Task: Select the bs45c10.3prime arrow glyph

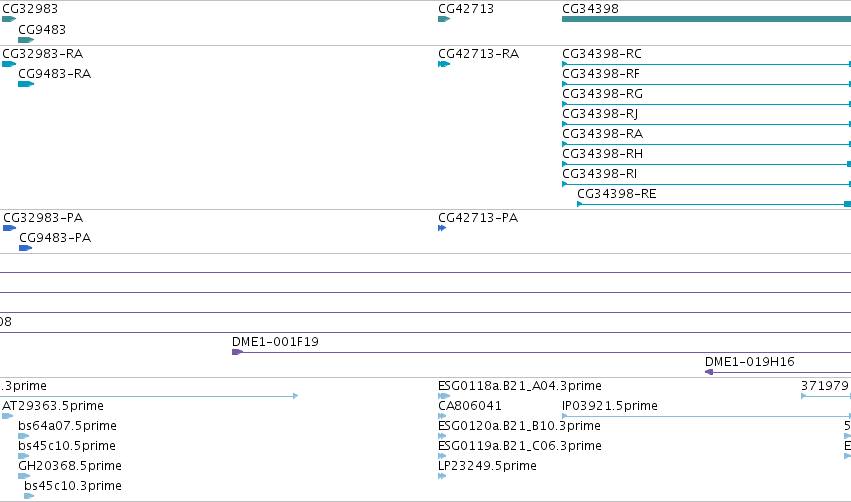Action: pos(29,496)
